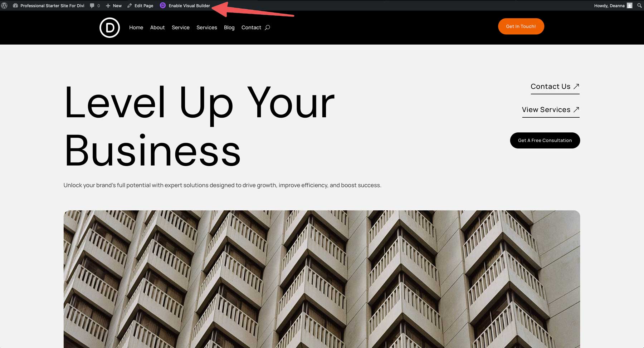Image resolution: width=644 pixels, height=348 pixels.
Task: Click the pencil icon beside Edit Page
Action: click(130, 5)
